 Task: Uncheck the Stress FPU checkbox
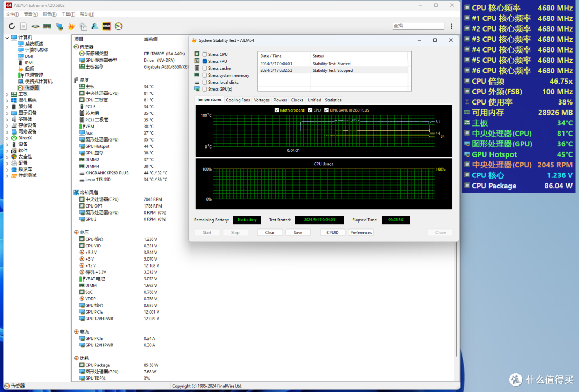pyautogui.click(x=205, y=61)
